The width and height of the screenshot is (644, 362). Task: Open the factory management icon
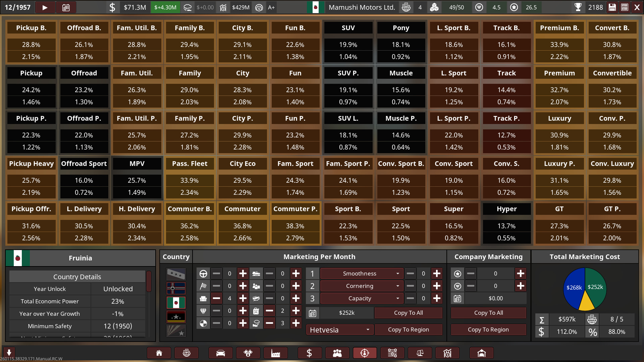275,353
